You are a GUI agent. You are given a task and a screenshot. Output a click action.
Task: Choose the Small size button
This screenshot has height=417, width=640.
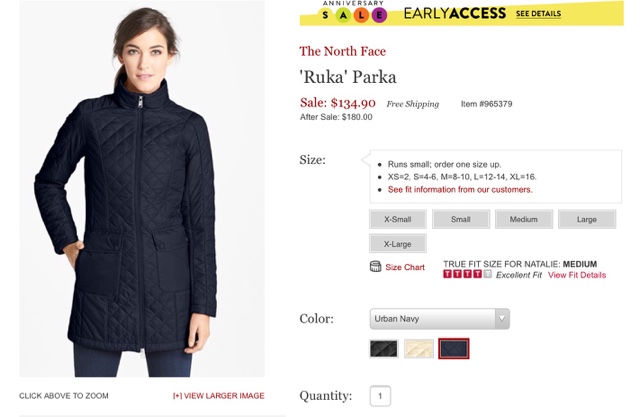click(x=461, y=219)
